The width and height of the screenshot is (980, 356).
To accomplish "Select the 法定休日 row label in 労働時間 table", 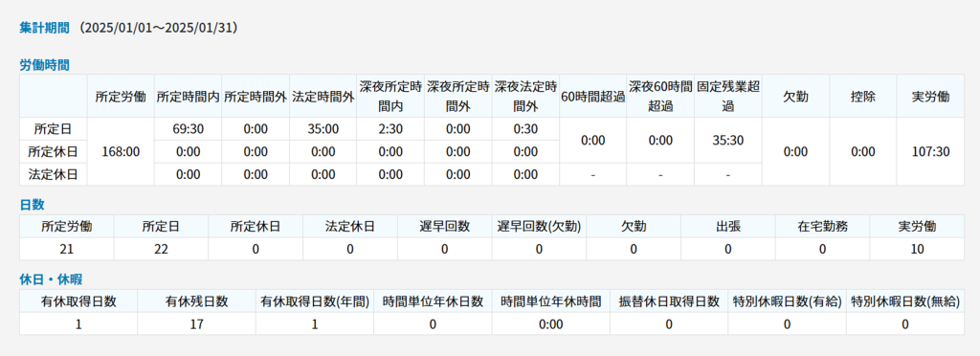I will click(x=54, y=174).
